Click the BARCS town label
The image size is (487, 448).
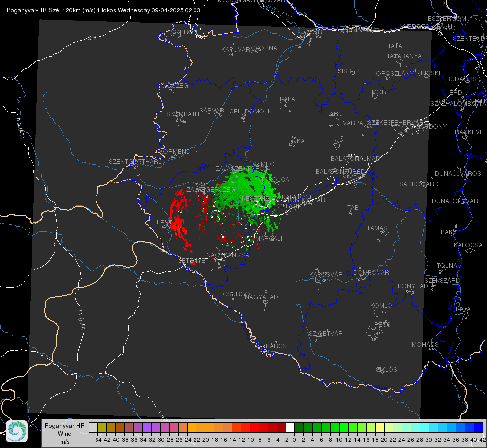(x=276, y=346)
